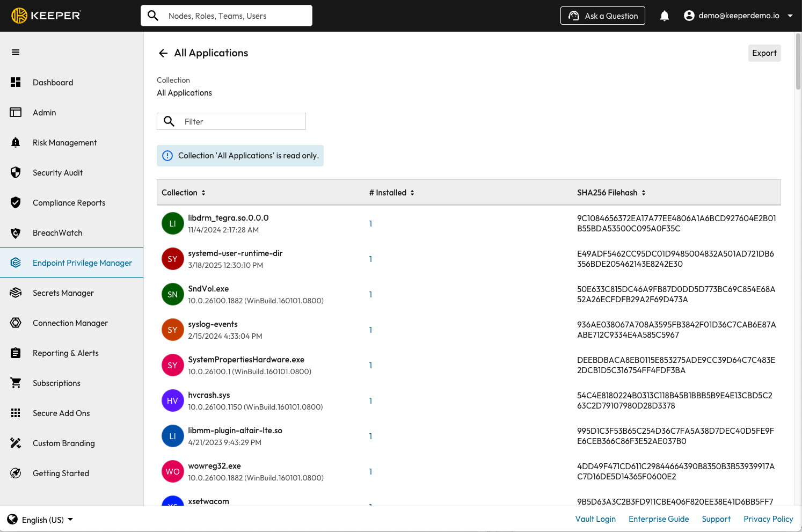The height and width of the screenshot is (532, 802).
Task: Click the Secrets Manager layers icon
Action: click(16, 293)
